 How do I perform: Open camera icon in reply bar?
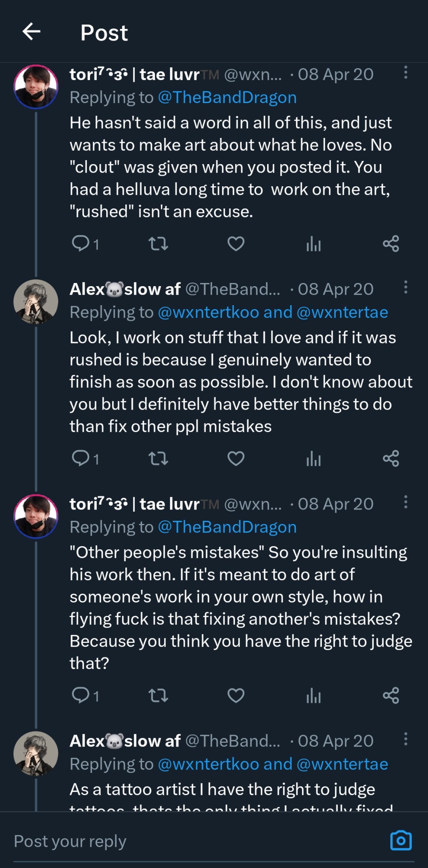click(400, 840)
